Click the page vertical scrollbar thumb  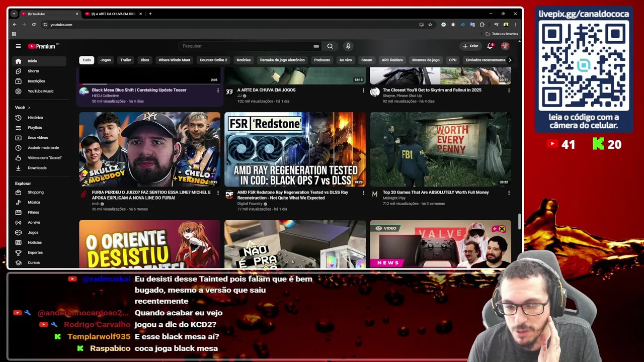click(x=520, y=222)
